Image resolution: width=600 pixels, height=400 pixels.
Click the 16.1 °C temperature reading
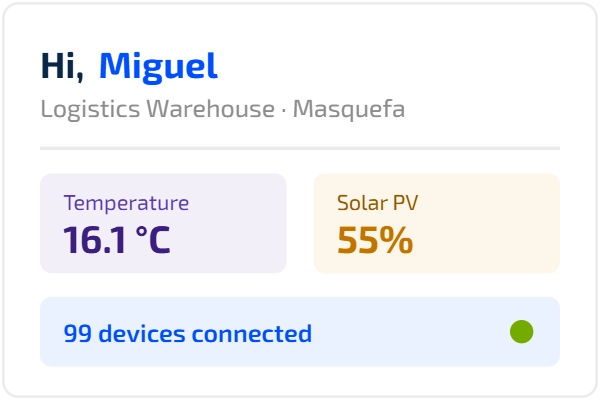point(117,240)
